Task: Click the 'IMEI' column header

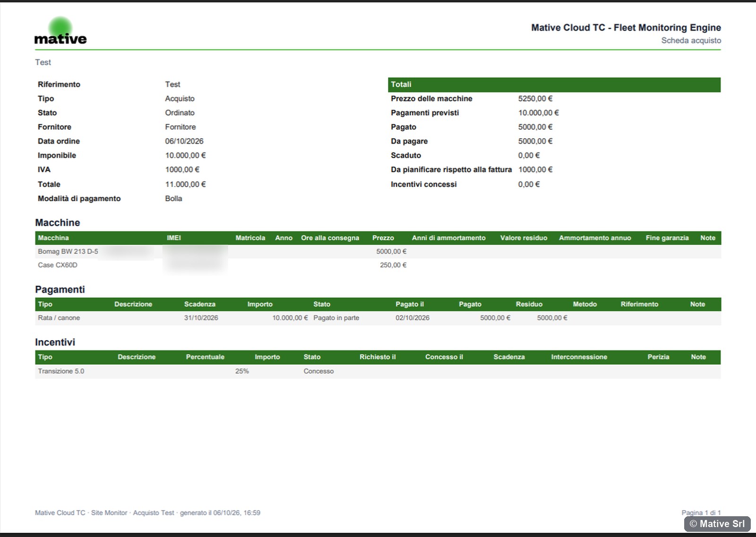Action: (x=174, y=238)
